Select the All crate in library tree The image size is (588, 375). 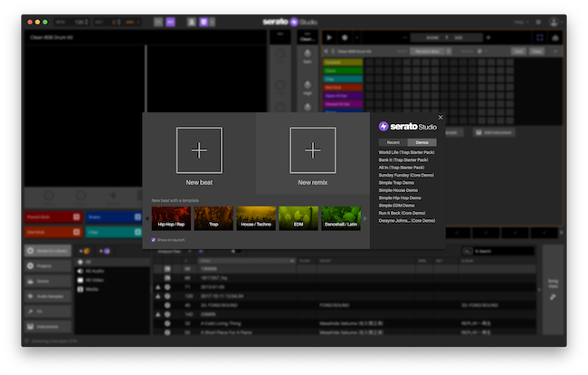[x=112, y=262]
